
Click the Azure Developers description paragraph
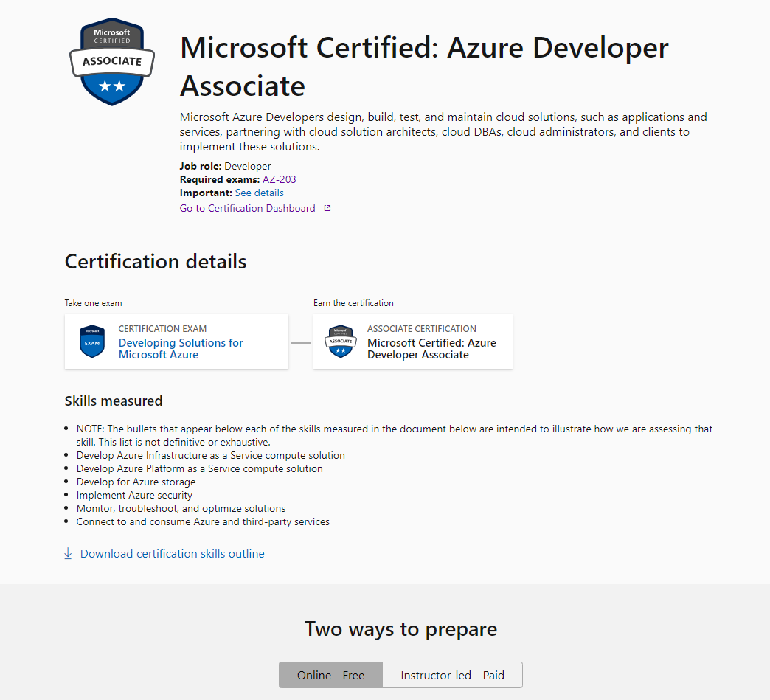click(443, 131)
